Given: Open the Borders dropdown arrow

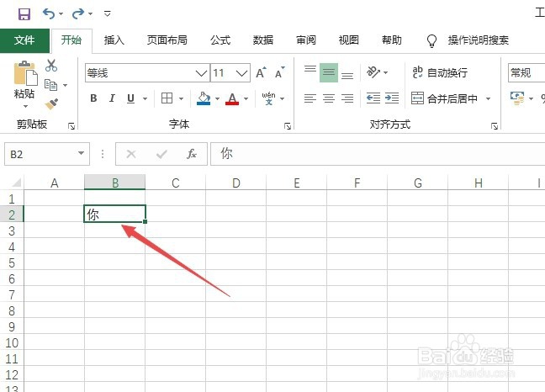Looking at the screenshot, I should click(x=181, y=99).
